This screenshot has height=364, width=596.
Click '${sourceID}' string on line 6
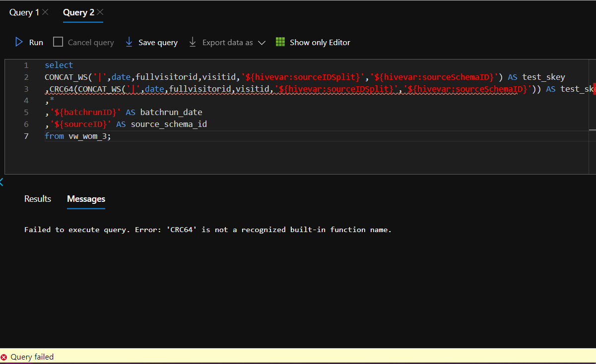pos(80,124)
